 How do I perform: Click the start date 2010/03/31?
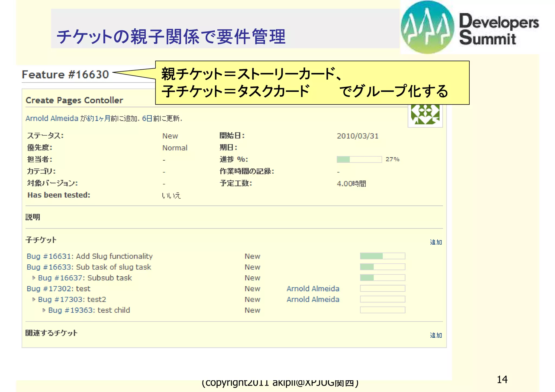click(358, 136)
